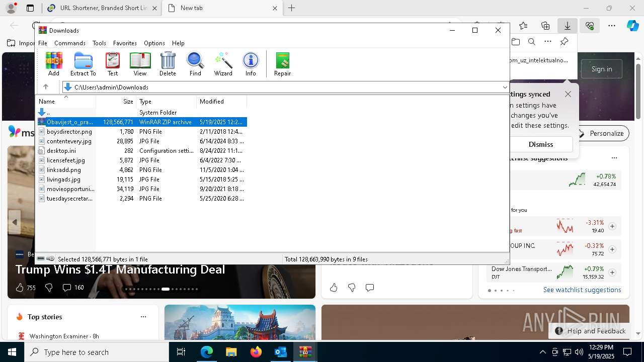Screen dimensions: 644x362
Task: Select the parent folder '..' row
Action: [141, 113]
